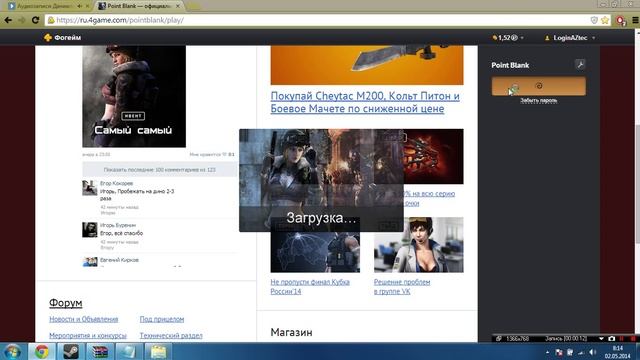Mute audio on the Аудиозаписи tab speaker icon
This screenshot has height=360, width=640.
pyautogui.click(x=79, y=6)
